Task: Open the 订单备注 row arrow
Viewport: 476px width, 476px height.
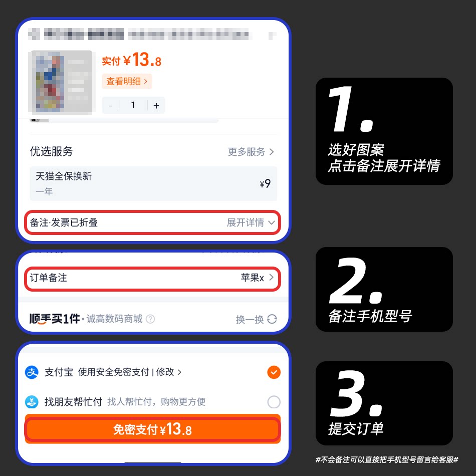Action: pos(272,278)
